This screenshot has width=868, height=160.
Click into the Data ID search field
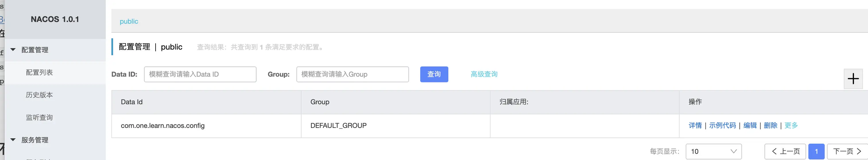coord(200,74)
